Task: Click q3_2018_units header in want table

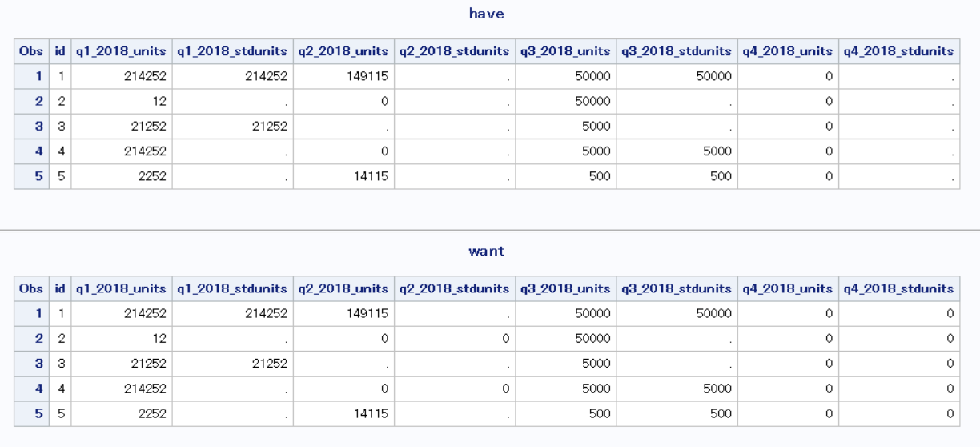Action: 565,288
